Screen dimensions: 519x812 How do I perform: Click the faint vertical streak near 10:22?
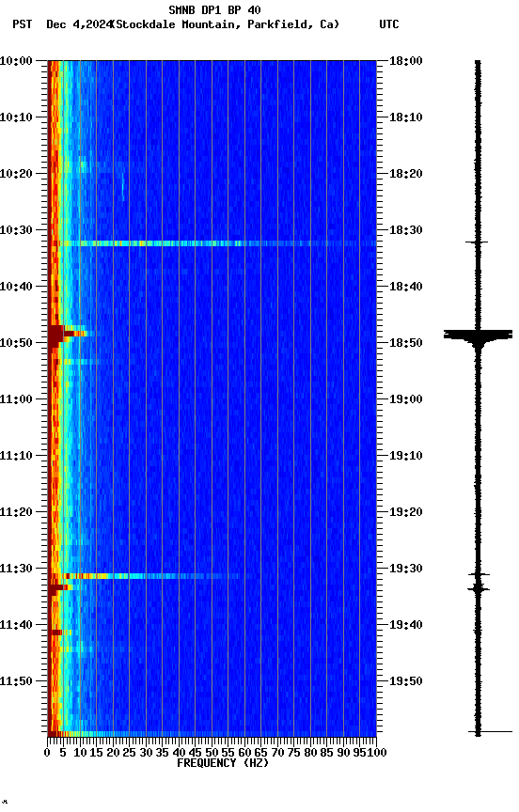pos(123,187)
